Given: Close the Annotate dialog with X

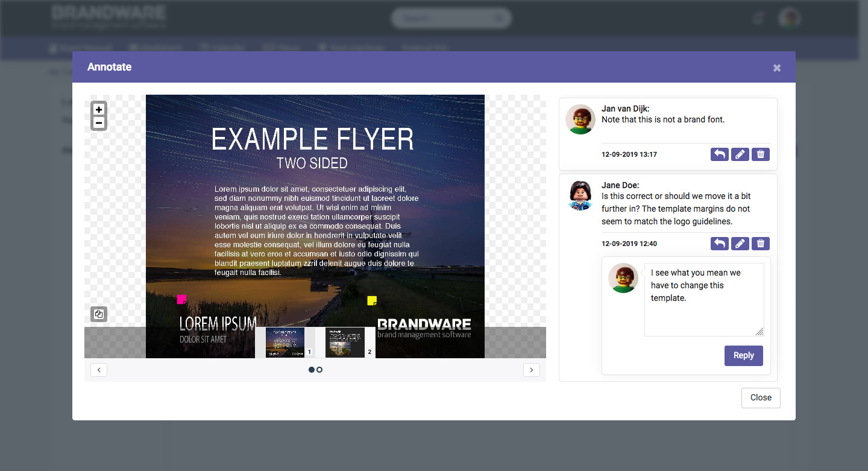Looking at the screenshot, I should pos(777,68).
